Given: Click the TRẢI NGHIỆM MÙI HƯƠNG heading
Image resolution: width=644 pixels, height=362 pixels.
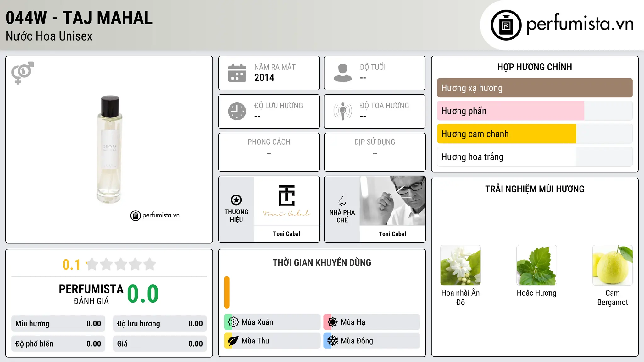Looking at the screenshot, I should coord(535,189).
